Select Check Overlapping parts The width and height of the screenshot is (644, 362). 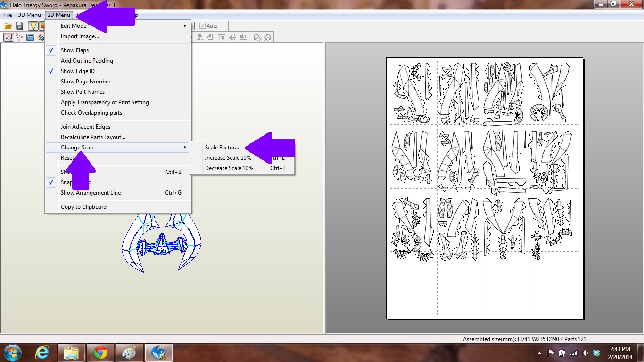click(118, 113)
